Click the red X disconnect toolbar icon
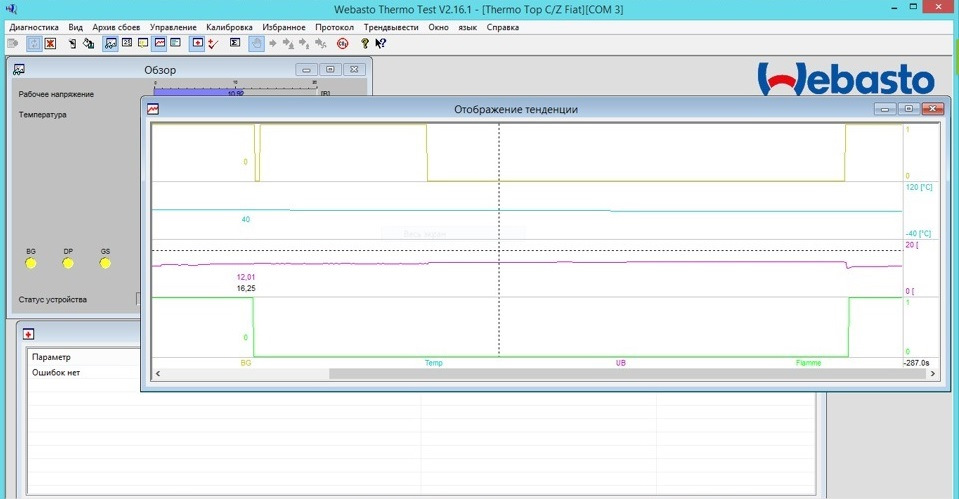The image size is (959, 499). 49,44
